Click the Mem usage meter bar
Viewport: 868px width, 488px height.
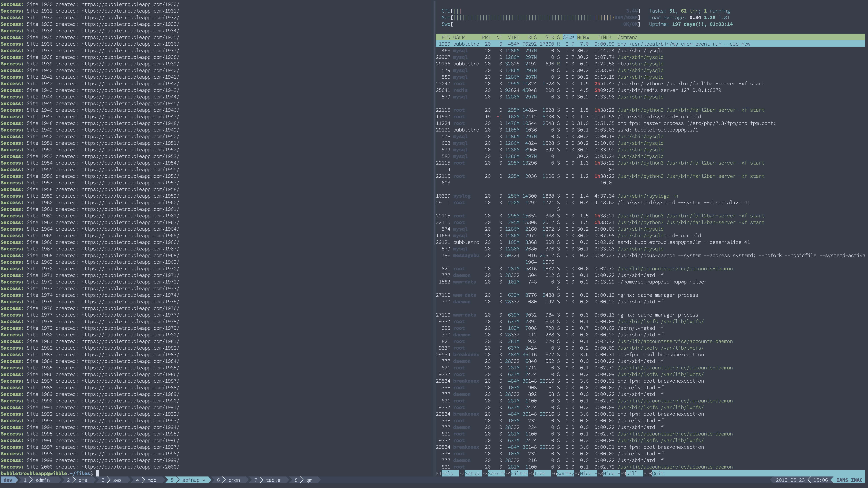(540, 17)
